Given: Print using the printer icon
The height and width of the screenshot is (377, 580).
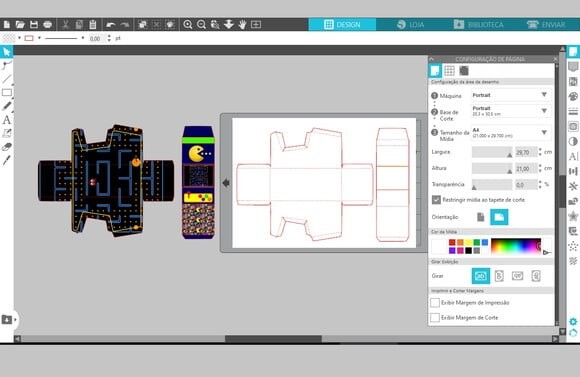Looking at the screenshot, I should (x=47, y=25).
